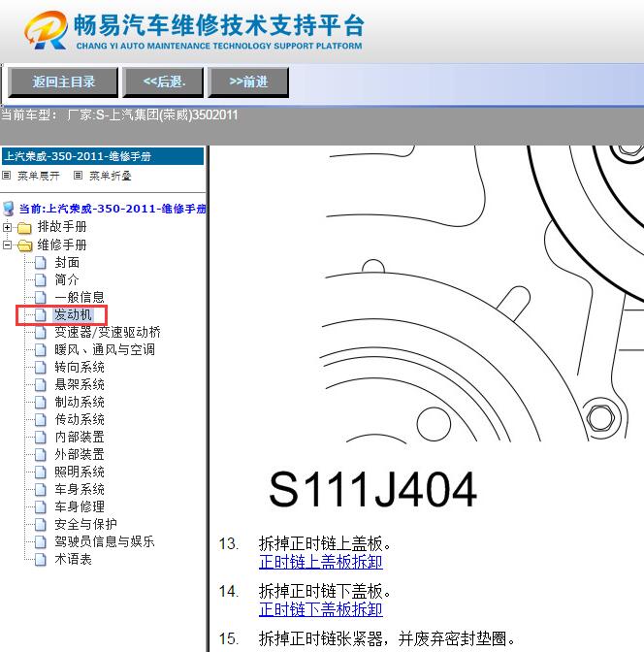Open 一般信息 section
The width and height of the screenshot is (644, 652).
pos(80,297)
